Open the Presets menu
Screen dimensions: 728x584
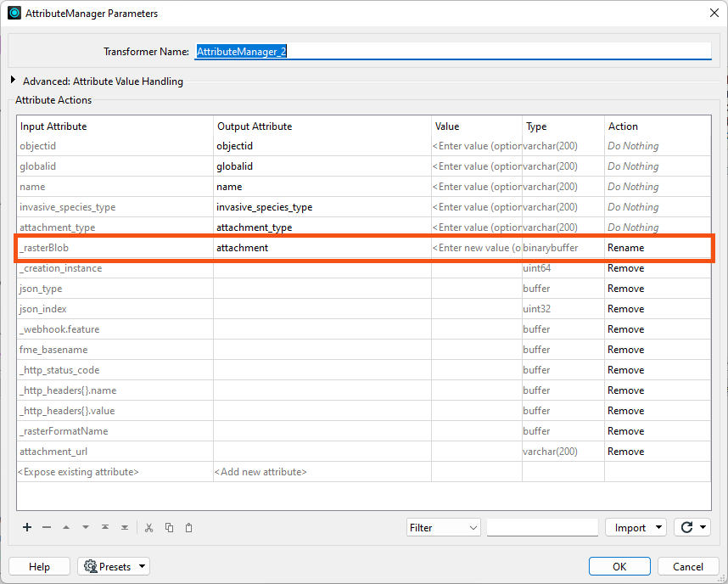[113, 566]
